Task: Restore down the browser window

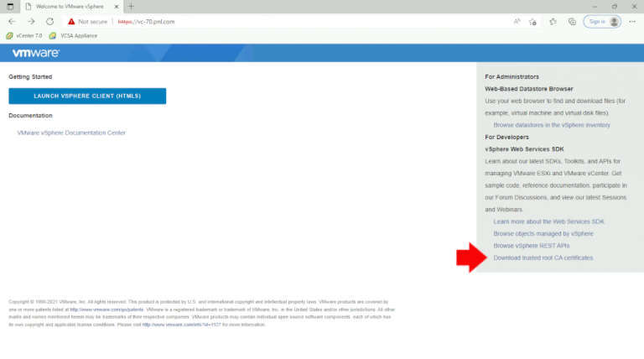Action: click(615, 7)
